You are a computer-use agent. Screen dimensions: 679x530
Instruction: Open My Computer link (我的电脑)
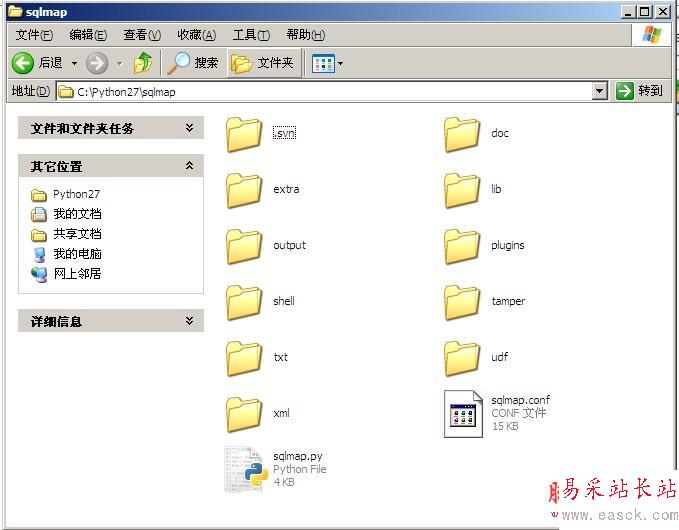(66, 254)
